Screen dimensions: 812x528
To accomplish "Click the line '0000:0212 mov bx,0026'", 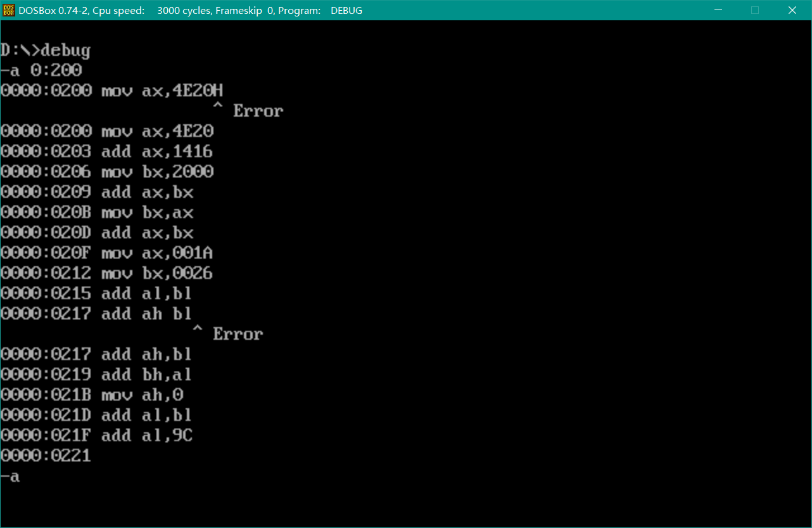I will 107,273.
